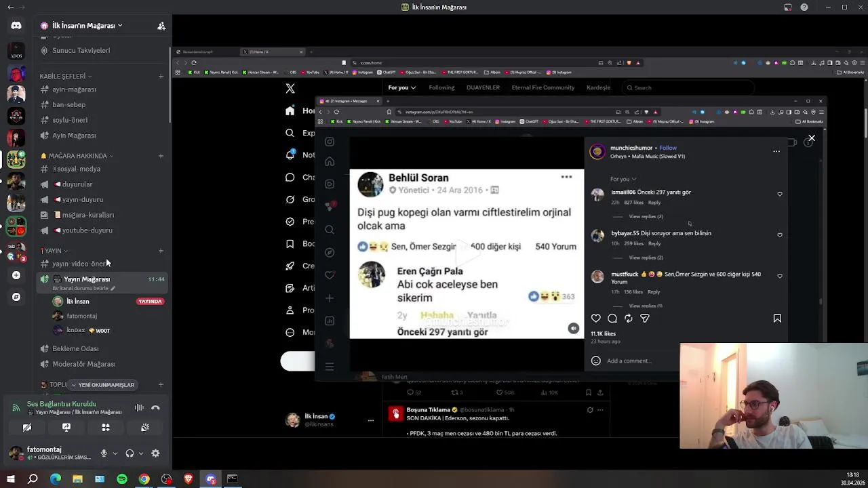Like the Instagram post with heart icon
868x488 pixels.
(595, 319)
